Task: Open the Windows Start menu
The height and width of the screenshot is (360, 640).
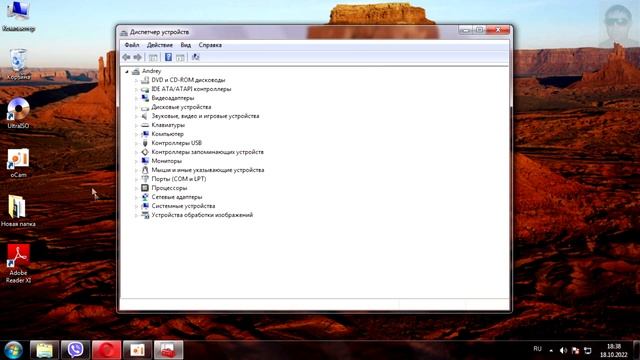Action: [x=13, y=350]
